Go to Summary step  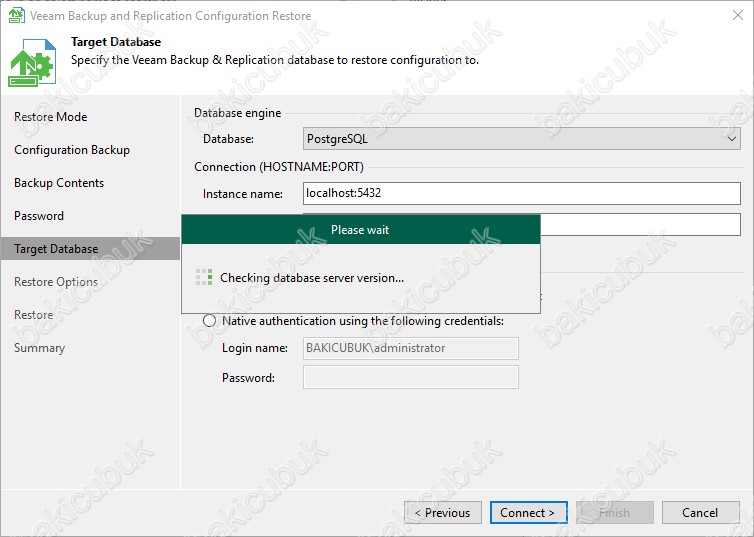pos(39,348)
